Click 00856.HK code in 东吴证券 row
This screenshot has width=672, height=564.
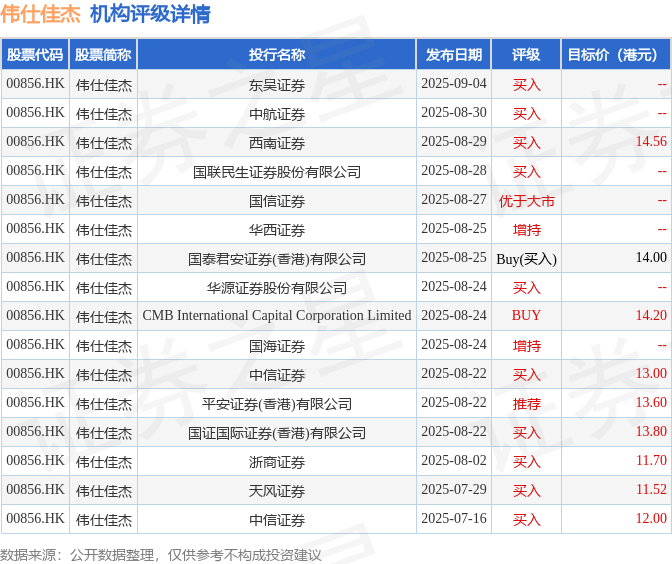[x=35, y=83]
